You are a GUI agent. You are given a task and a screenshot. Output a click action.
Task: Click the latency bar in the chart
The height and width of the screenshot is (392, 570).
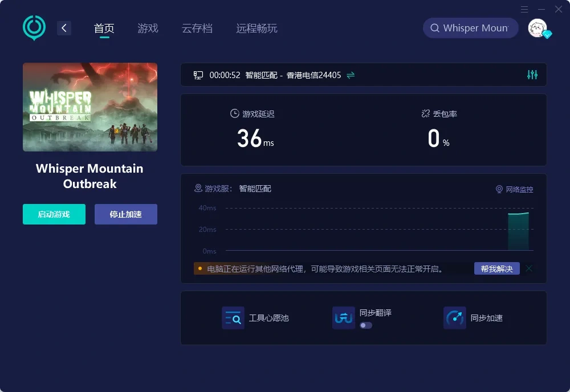click(518, 231)
